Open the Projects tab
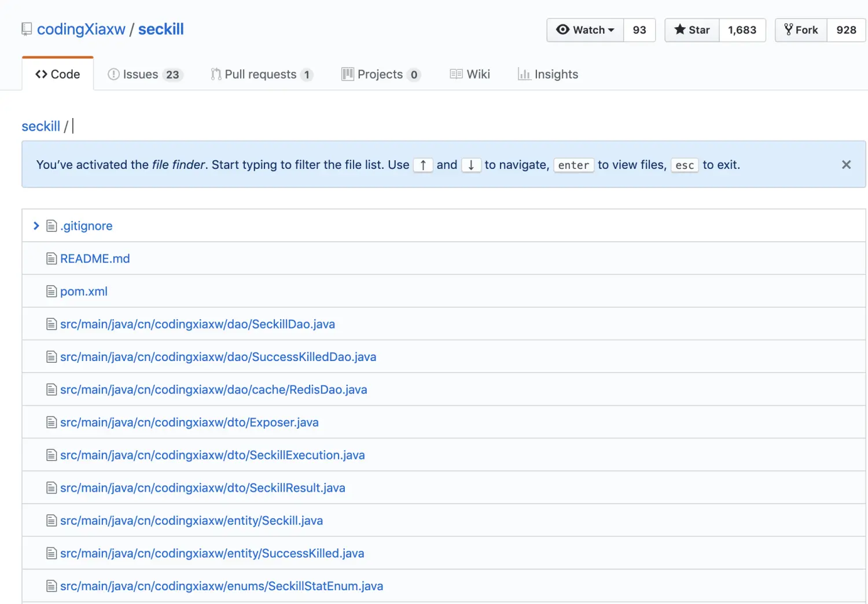This screenshot has width=868, height=604. pos(381,75)
